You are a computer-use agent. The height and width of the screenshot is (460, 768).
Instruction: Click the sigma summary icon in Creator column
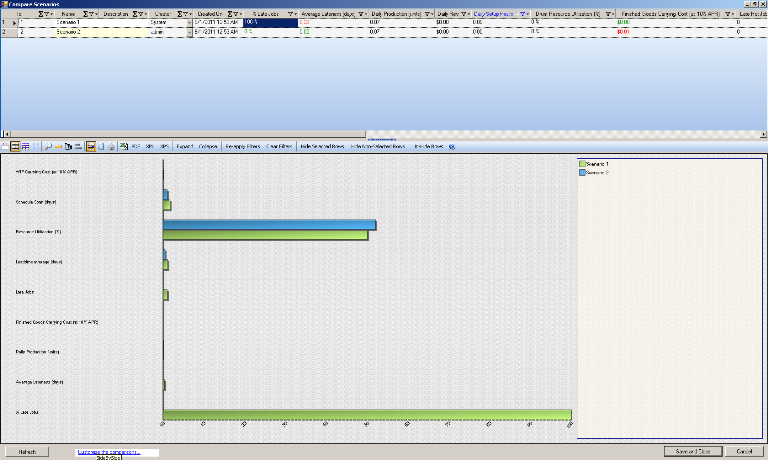point(180,14)
